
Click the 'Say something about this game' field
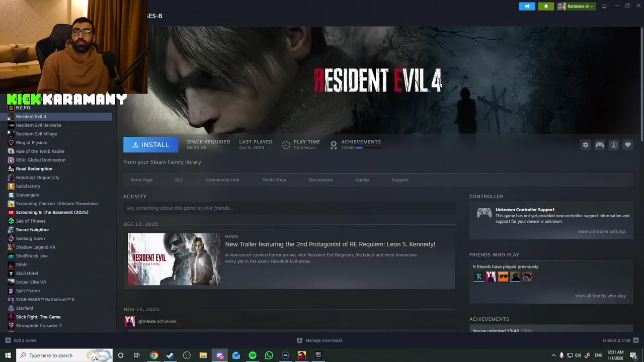pyautogui.click(x=289, y=208)
